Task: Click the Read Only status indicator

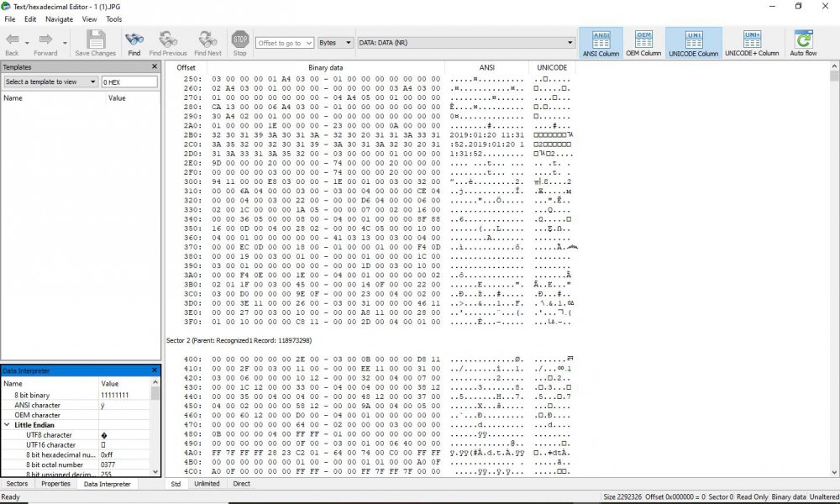Action: pyautogui.click(x=752, y=497)
